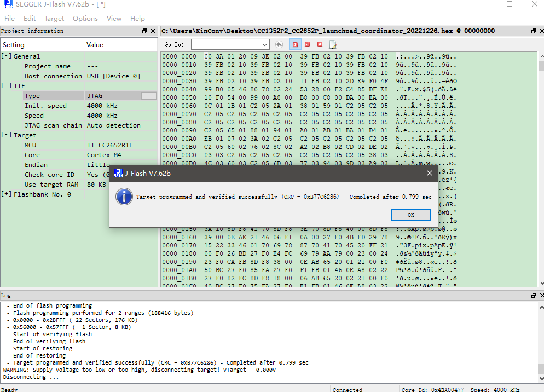Screen dimensions: 544x392
Task: Open the Go To address dropdown
Action: coord(265,44)
